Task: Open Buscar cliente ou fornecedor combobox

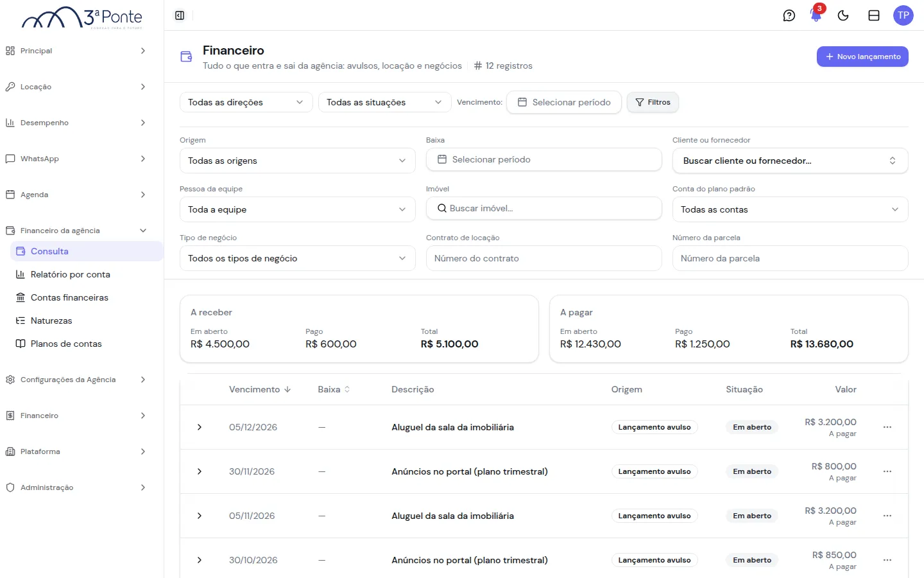Action: tap(791, 161)
